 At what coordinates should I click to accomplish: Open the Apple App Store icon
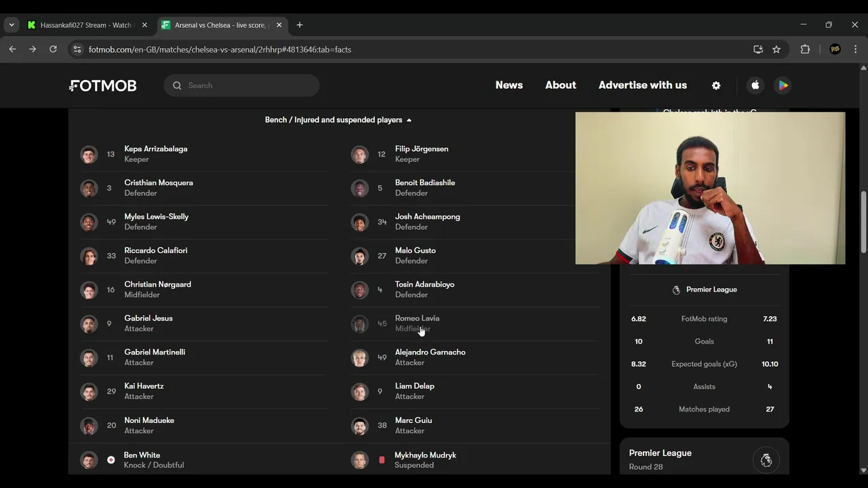click(755, 85)
